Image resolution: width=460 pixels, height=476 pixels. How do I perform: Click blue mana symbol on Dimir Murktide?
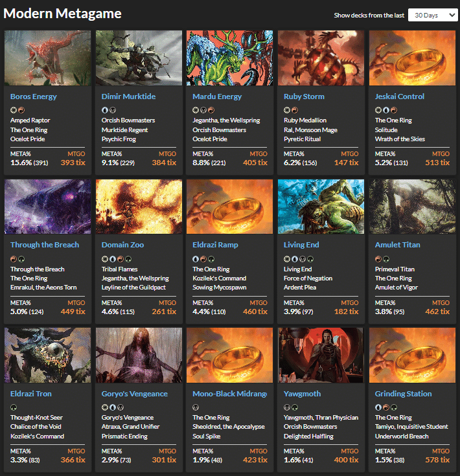pyautogui.click(x=105, y=110)
